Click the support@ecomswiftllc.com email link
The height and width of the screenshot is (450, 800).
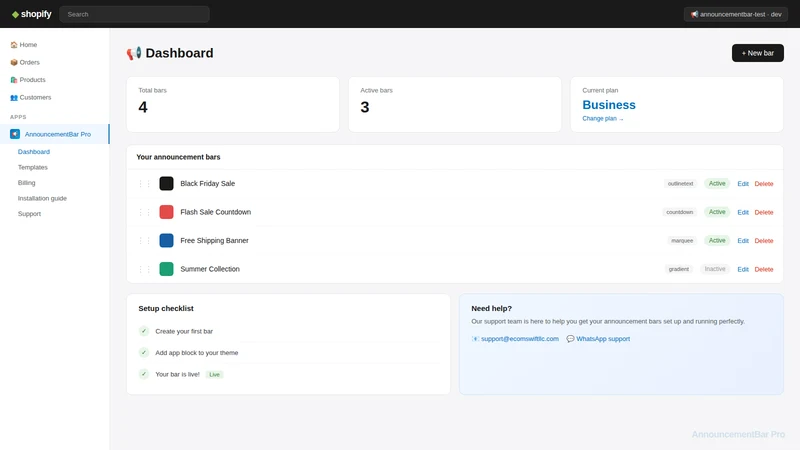point(520,339)
